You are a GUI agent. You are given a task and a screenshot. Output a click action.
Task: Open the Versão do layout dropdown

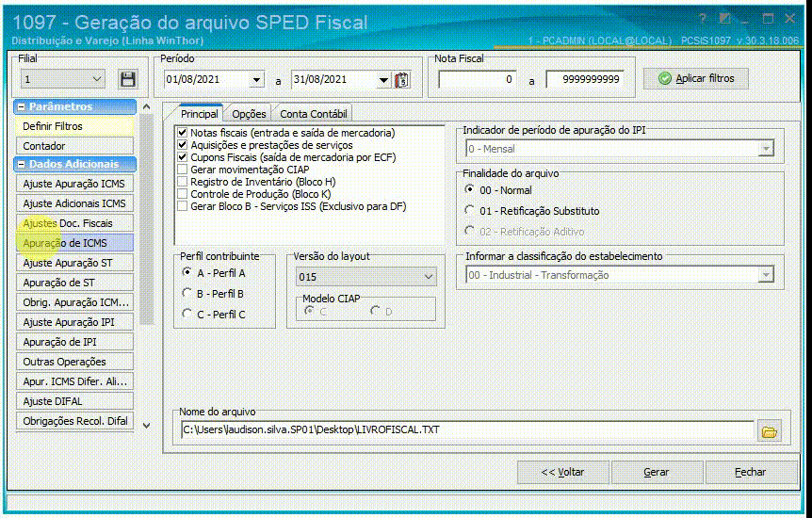(429, 277)
